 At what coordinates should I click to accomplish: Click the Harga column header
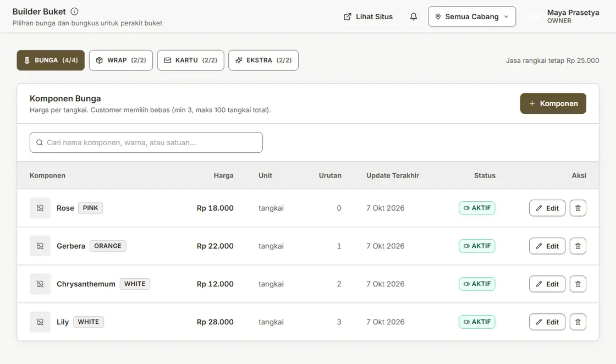[x=223, y=175]
